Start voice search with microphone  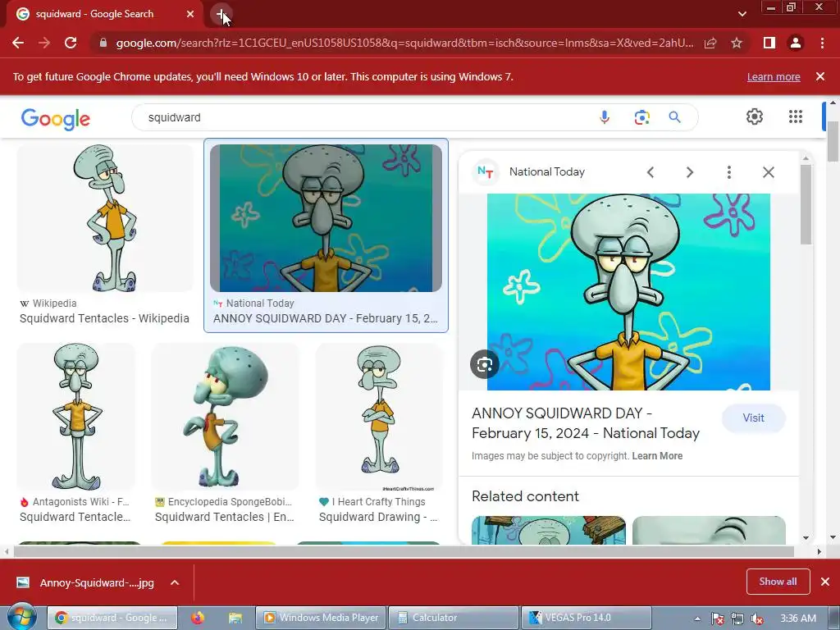coord(605,117)
